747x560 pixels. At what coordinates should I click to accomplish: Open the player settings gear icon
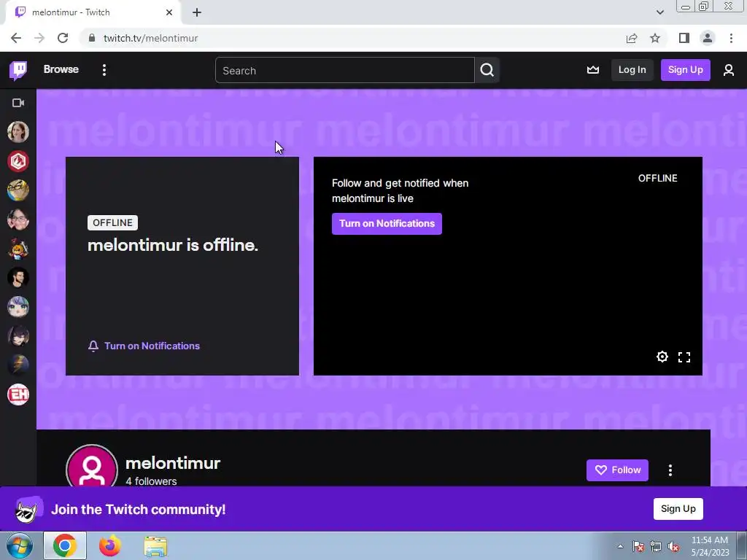pos(662,357)
